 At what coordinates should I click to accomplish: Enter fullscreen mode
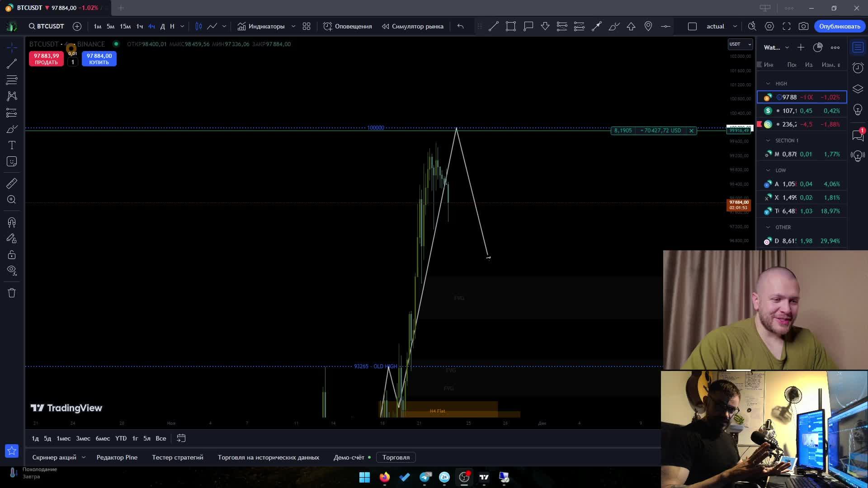coord(787,26)
